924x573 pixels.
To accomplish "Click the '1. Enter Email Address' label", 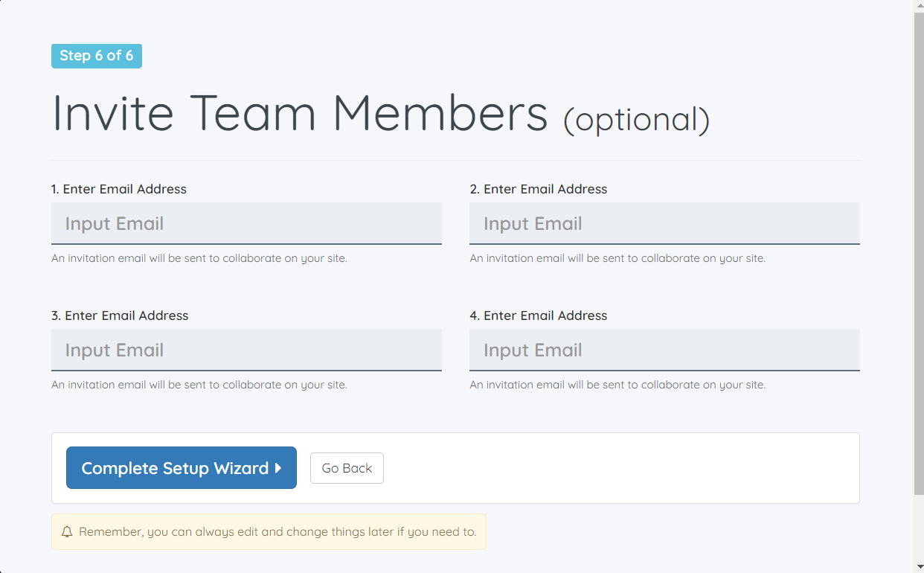I will tap(119, 189).
